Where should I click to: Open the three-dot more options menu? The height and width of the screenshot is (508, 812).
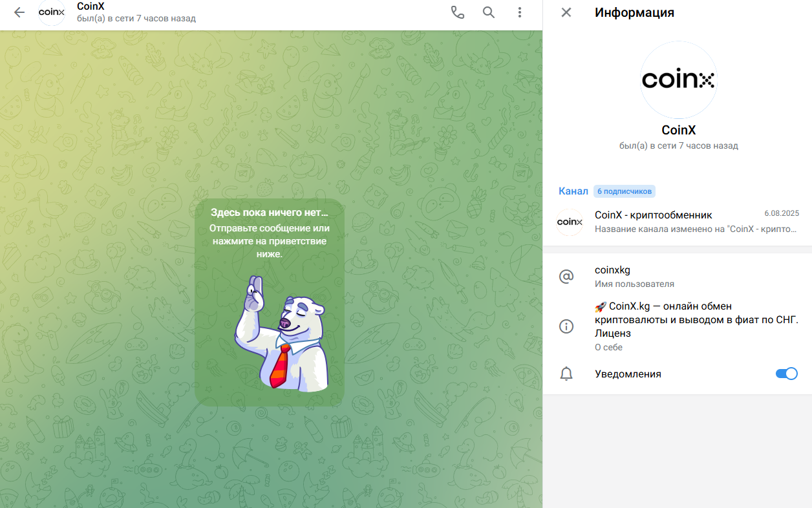520,12
